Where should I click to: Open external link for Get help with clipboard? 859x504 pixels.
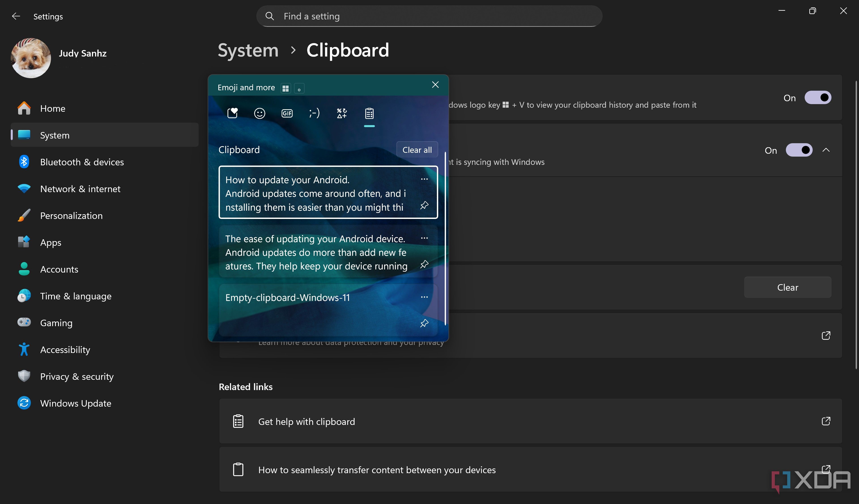coord(826,421)
